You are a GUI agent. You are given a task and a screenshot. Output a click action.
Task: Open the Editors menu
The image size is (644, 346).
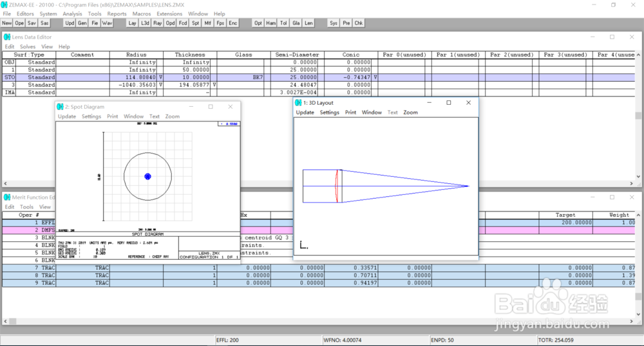(25, 14)
